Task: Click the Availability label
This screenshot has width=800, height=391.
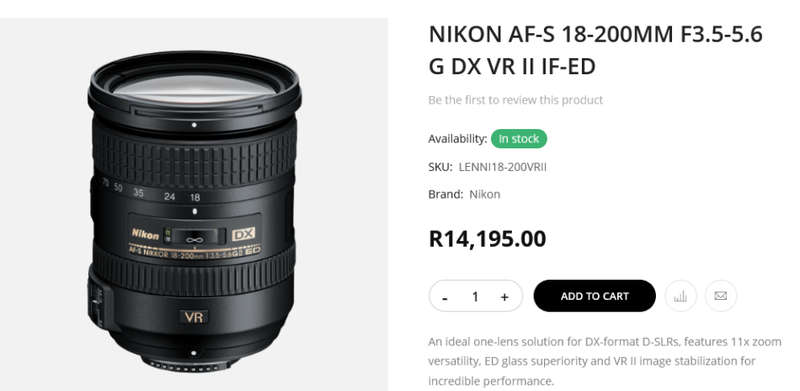Action: click(458, 139)
